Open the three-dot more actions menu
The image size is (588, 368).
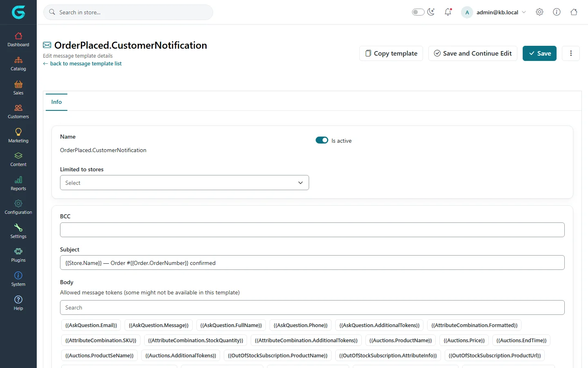coord(571,53)
